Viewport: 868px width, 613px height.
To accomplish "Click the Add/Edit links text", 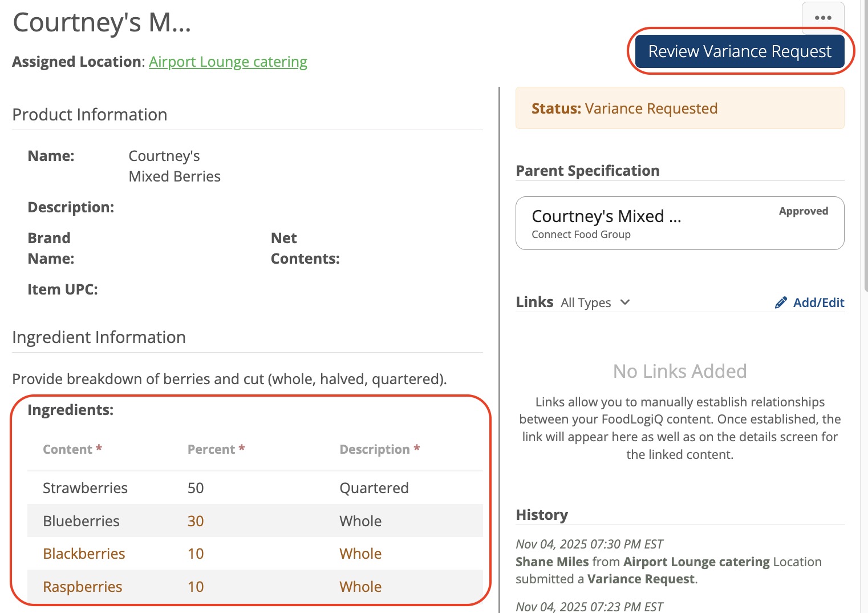I will point(818,303).
